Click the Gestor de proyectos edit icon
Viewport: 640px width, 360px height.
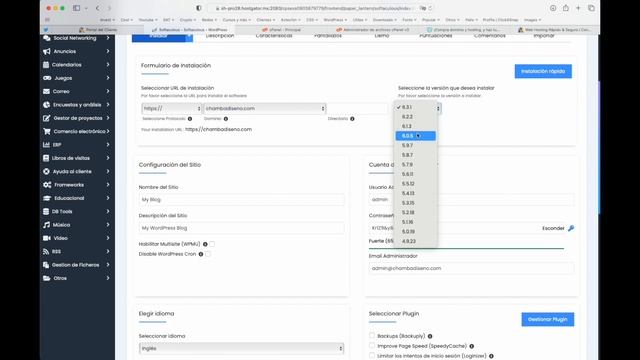pyautogui.click(x=47, y=118)
